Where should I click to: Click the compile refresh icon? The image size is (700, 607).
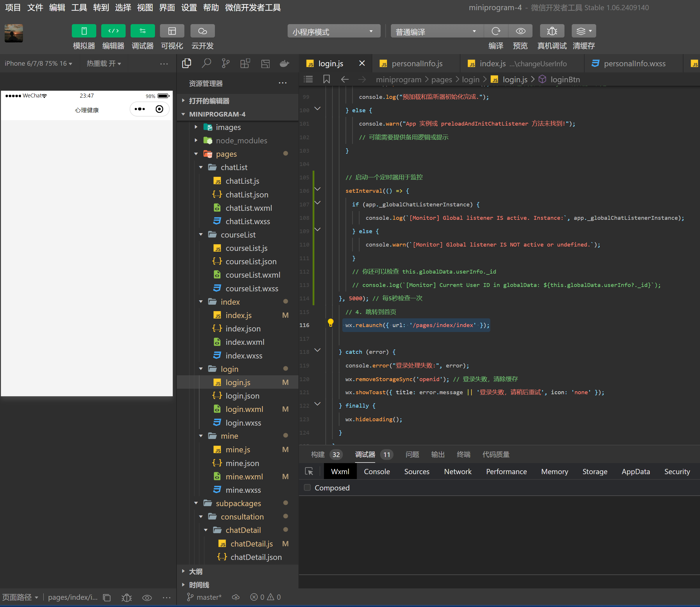(496, 31)
